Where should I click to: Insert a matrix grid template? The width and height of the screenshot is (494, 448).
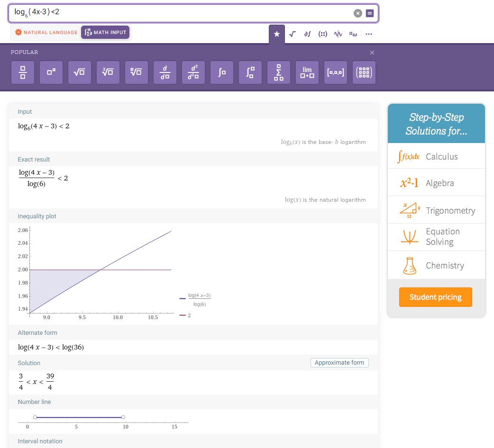(364, 72)
